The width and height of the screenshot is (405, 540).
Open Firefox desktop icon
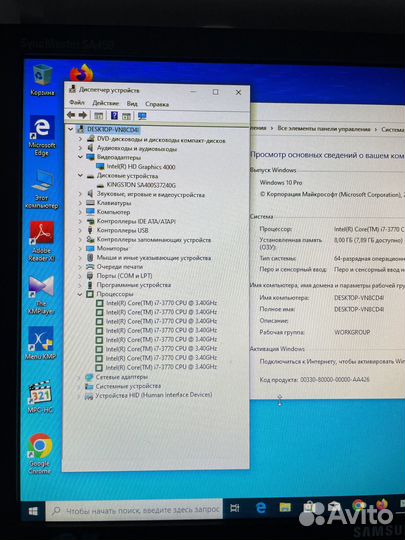click(x=82, y=72)
